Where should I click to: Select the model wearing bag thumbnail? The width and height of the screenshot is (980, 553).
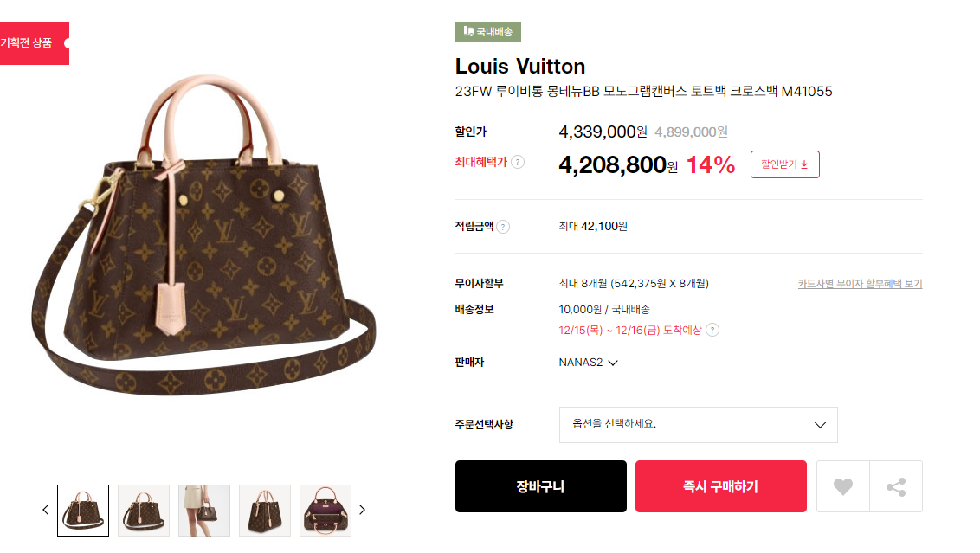click(204, 511)
